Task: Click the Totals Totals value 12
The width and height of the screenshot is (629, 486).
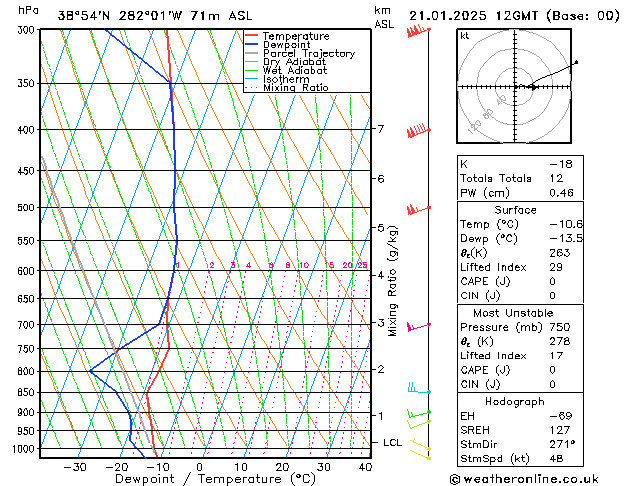Action: [556, 178]
